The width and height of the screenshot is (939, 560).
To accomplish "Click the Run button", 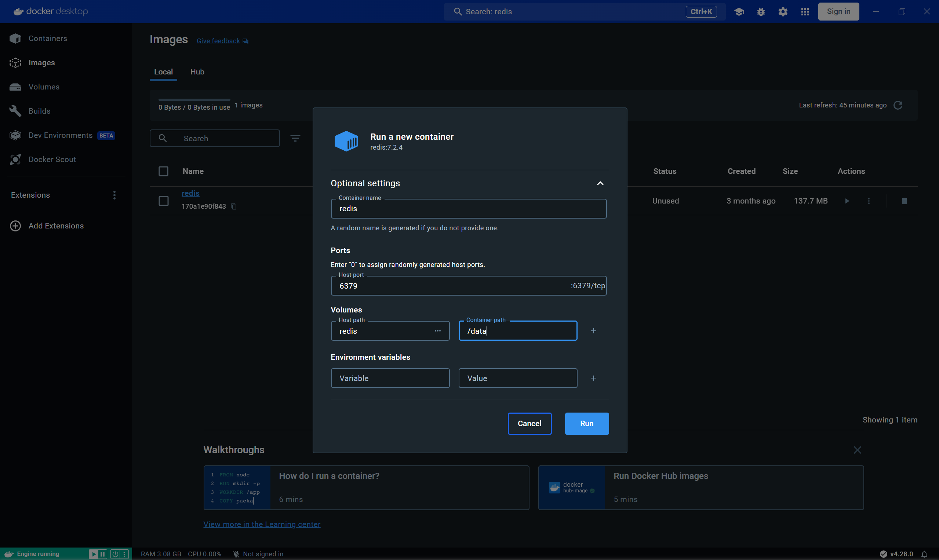I will click(x=587, y=424).
